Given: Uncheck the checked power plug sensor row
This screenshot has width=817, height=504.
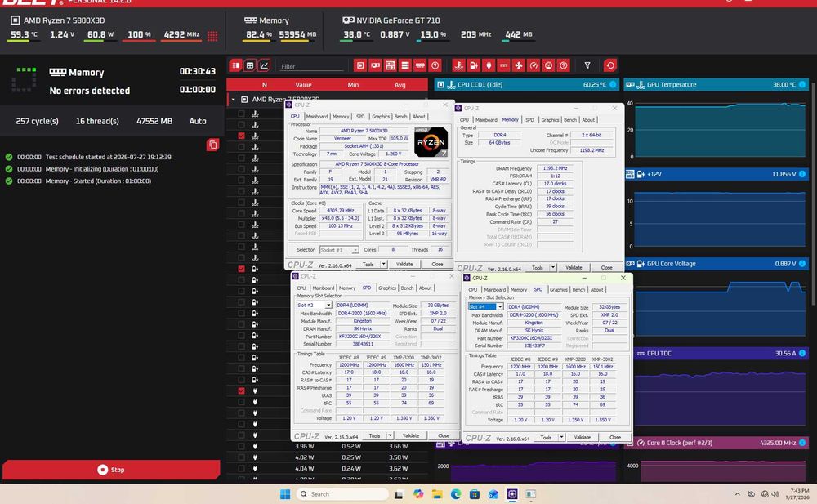Looking at the screenshot, I should [x=241, y=391].
